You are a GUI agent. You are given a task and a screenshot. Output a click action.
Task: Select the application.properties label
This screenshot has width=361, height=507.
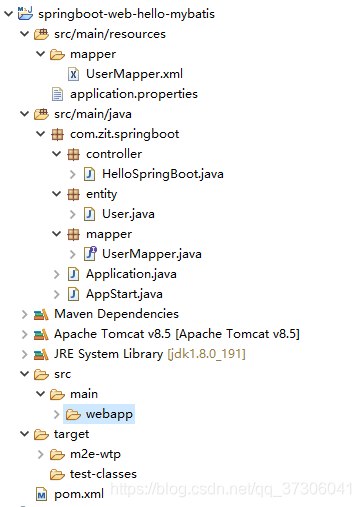point(134,94)
